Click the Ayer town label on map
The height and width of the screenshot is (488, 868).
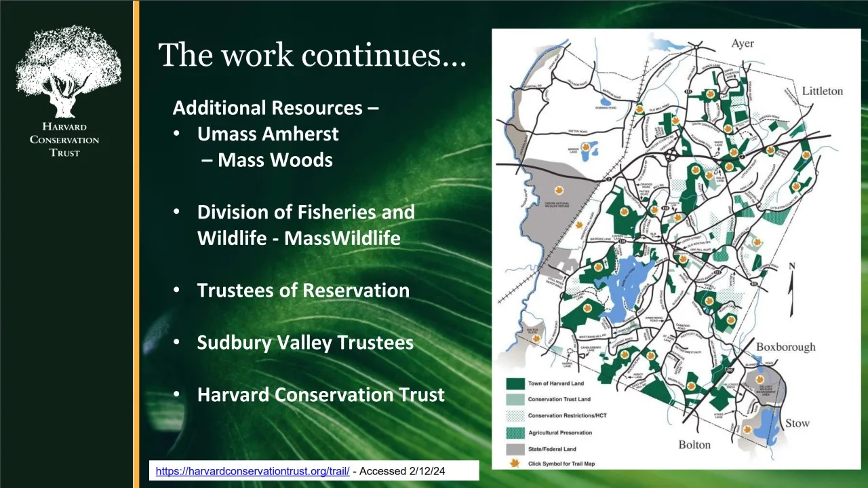[742, 43]
